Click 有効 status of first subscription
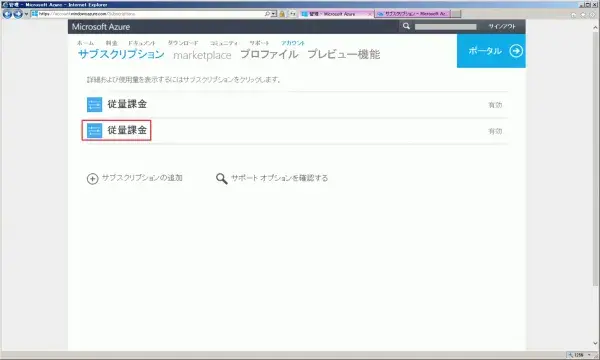Viewport: 600px width, 360px height. point(495,105)
